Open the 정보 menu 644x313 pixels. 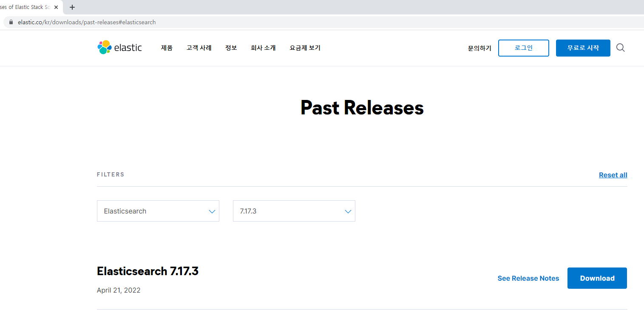[x=231, y=48]
